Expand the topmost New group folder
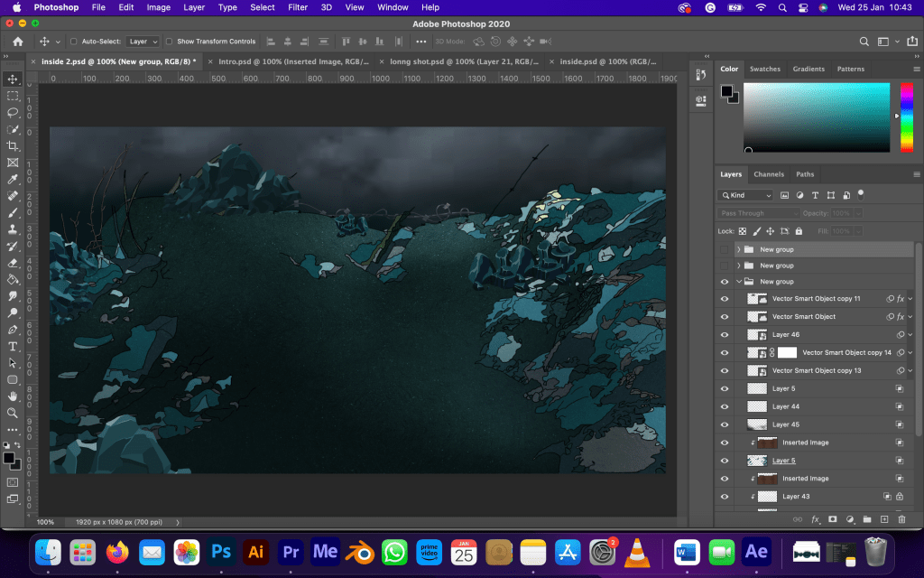 (x=739, y=249)
